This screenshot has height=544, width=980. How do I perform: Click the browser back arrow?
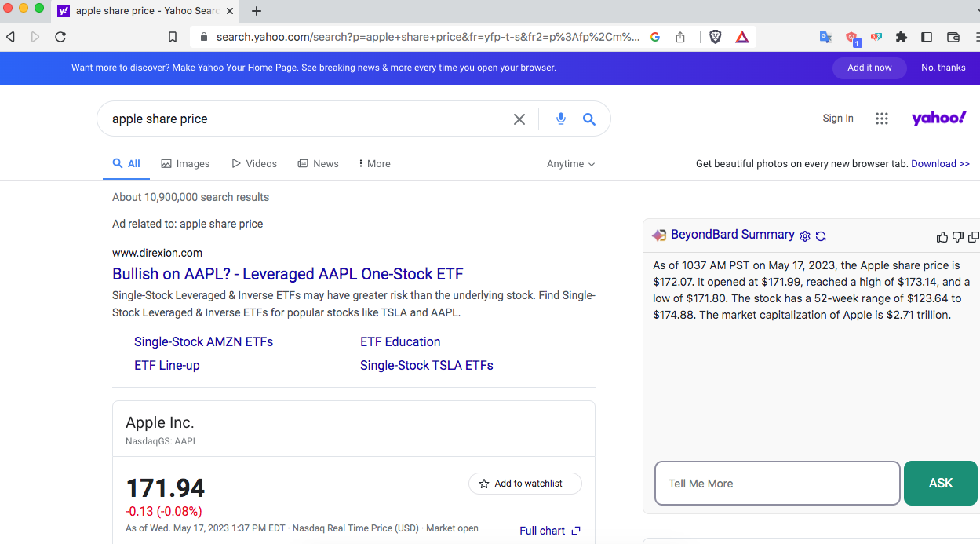click(x=10, y=37)
